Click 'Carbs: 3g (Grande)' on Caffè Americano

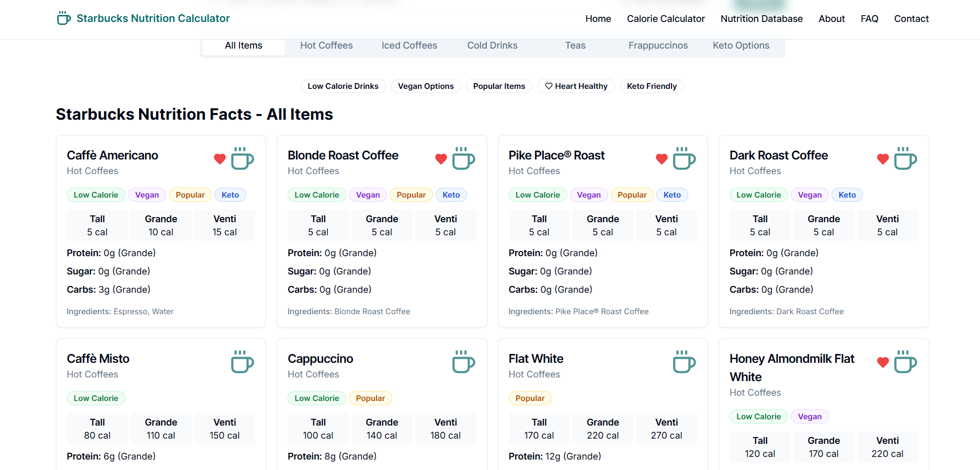(x=109, y=290)
